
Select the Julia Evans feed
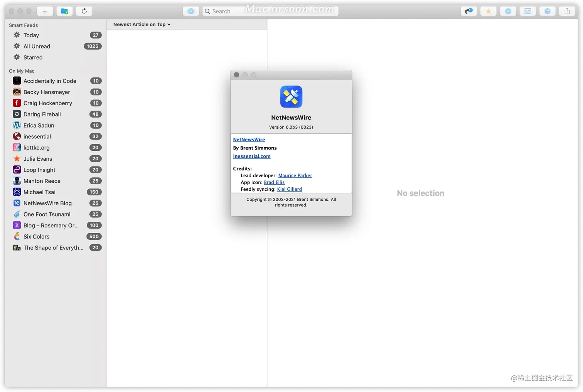(56, 159)
